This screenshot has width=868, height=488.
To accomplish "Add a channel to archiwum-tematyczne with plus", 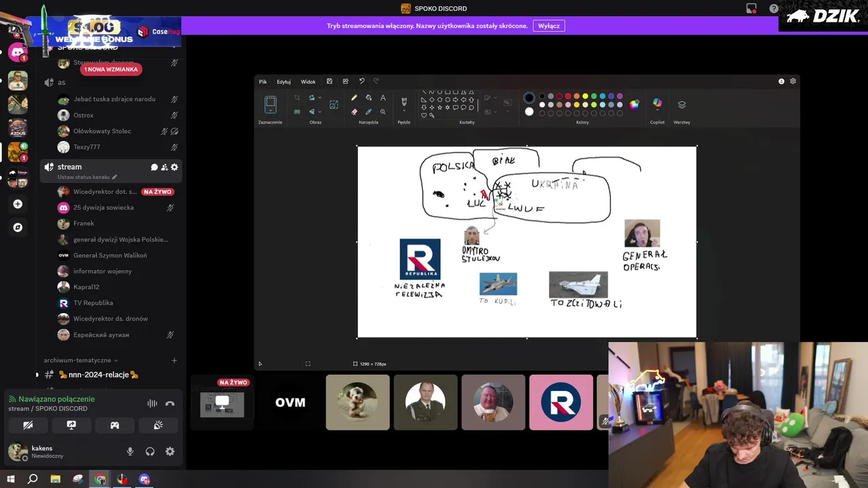I will (174, 361).
